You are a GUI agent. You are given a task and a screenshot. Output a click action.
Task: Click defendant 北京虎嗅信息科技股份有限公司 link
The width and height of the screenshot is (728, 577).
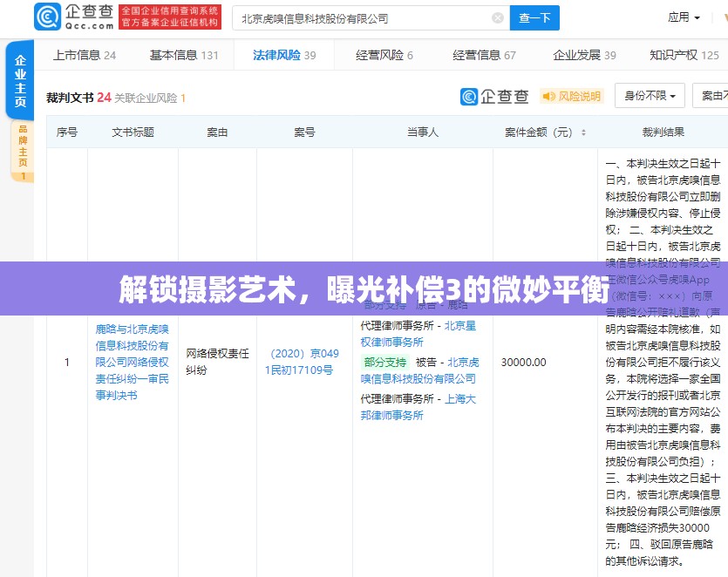pos(419,370)
